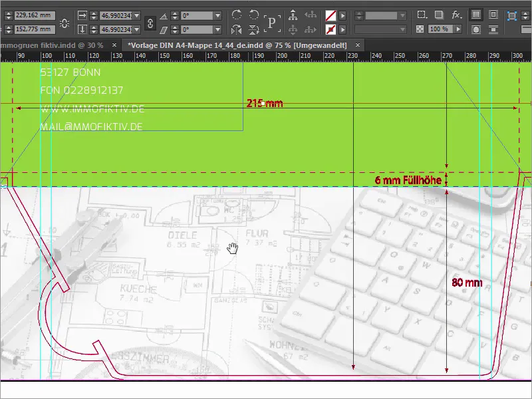Click the opacity checkerboard icon
This screenshot has width=532, height=399.
[x=420, y=29]
